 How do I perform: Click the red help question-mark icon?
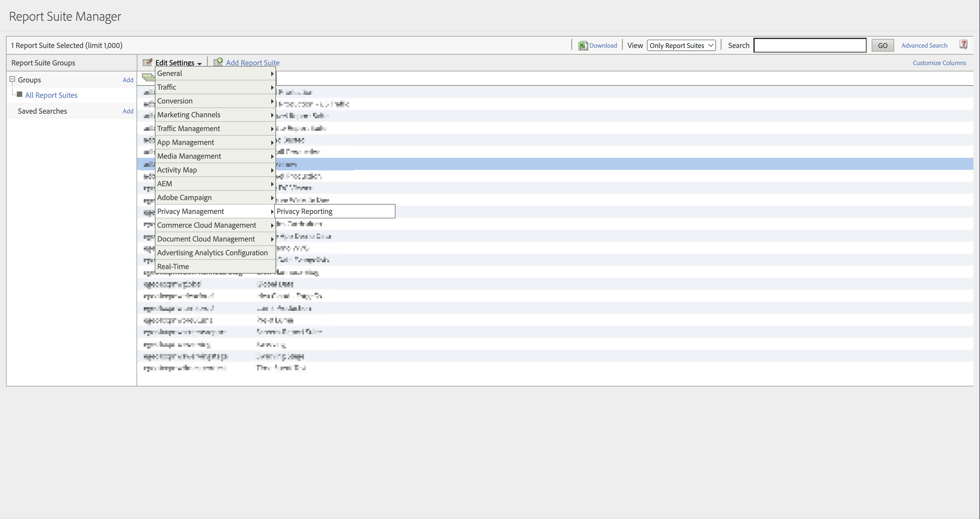point(963,44)
